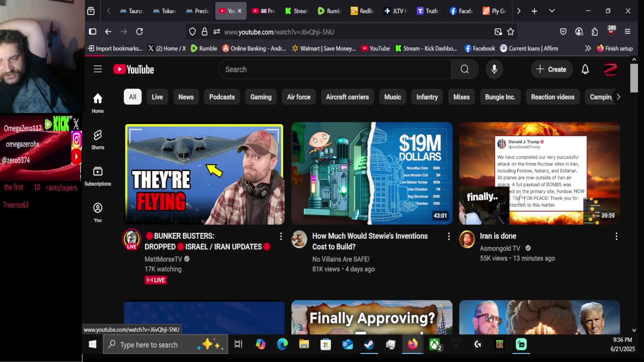List all tabs dropdown arrow
644x362 pixels.
tap(552, 11)
